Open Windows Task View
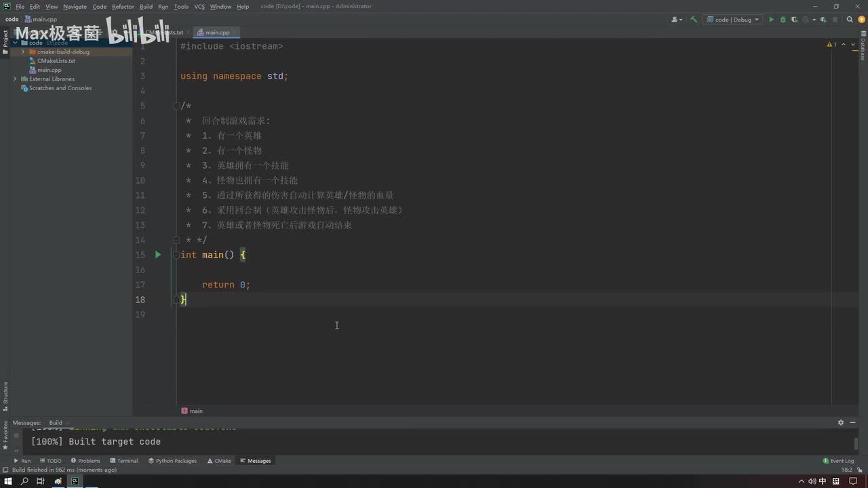The width and height of the screenshot is (868, 488). pyautogui.click(x=41, y=481)
